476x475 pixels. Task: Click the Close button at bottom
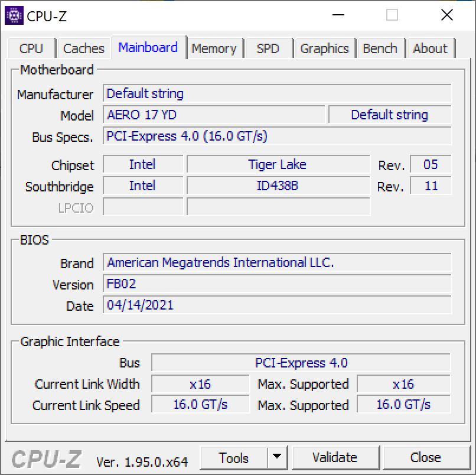426,458
